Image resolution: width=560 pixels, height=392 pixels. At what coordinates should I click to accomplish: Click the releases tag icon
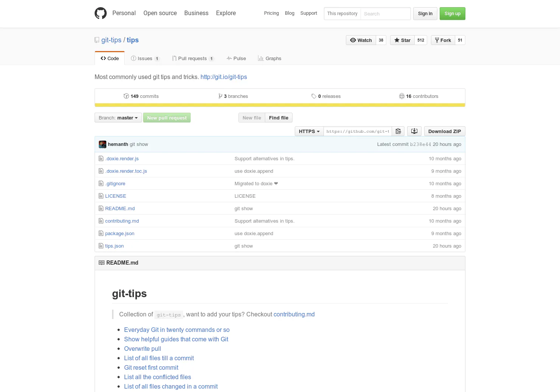[x=314, y=96]
